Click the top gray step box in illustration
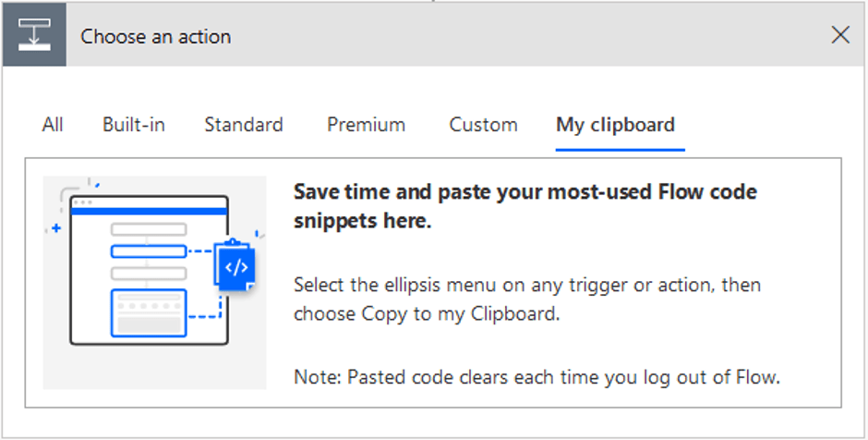 pyautogui.click(x=149, y=229)
